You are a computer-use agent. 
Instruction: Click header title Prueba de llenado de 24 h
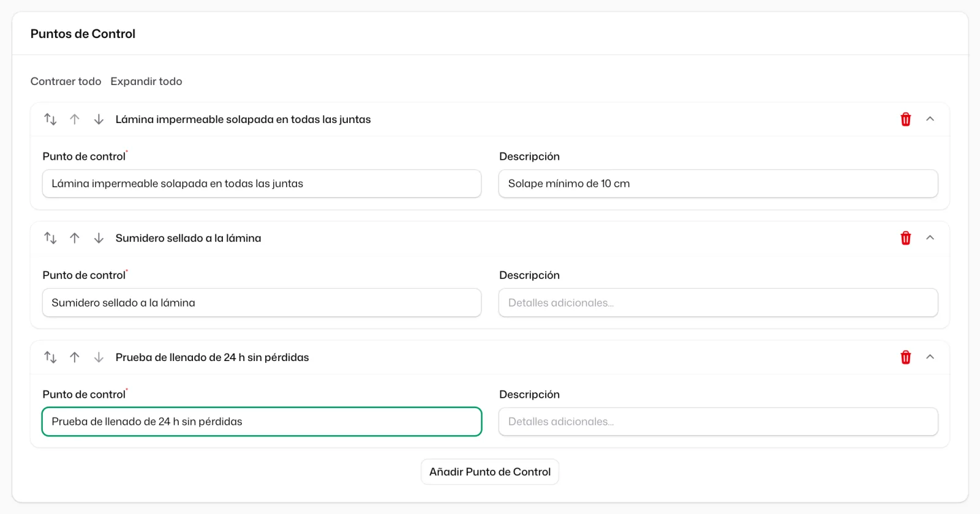[x=212, y=357]
